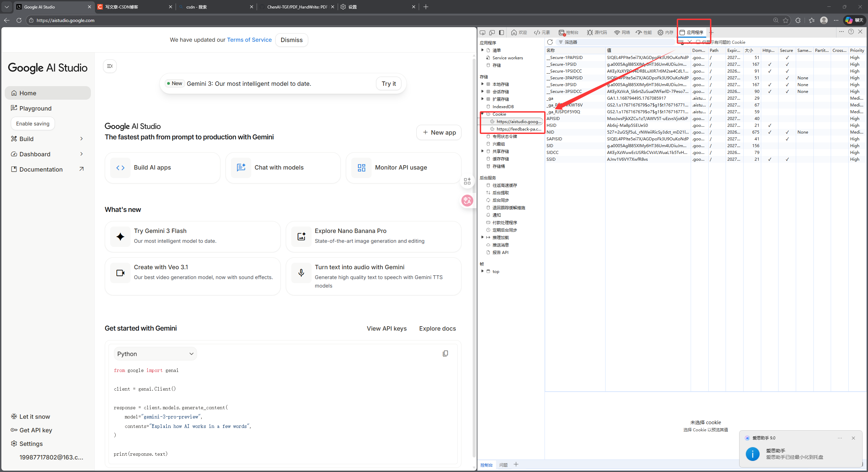Screen dimensions: 868x472
Task: Toggle device emulation icon in DevTools
Action: 492,33
